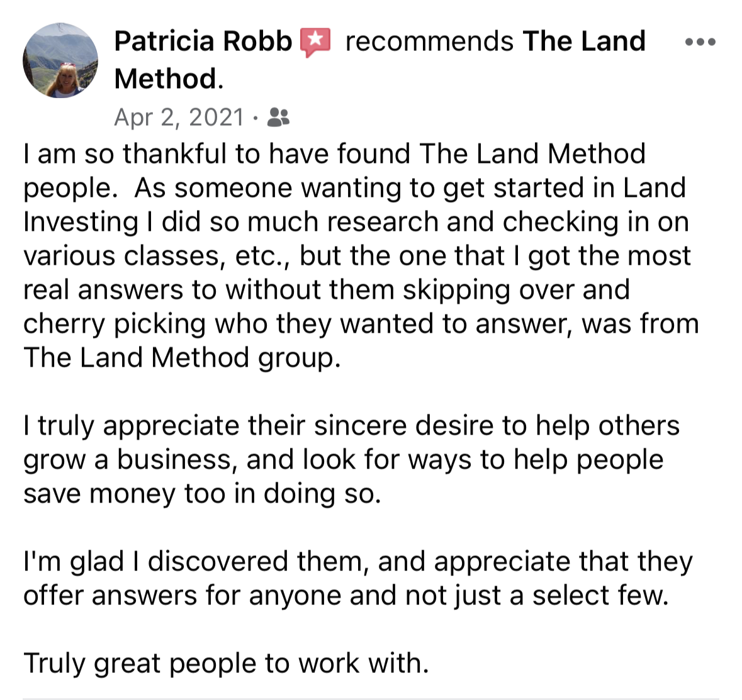Image resolution: width=742 pixels, height=700 pixels.
Task: Click the word "recommends" in the header
Action: tap(429, 42)
